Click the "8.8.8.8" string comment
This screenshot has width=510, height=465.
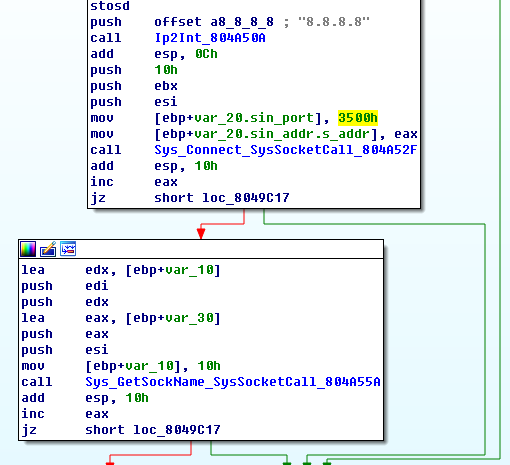pyautogui.click(x=334, y=22)
